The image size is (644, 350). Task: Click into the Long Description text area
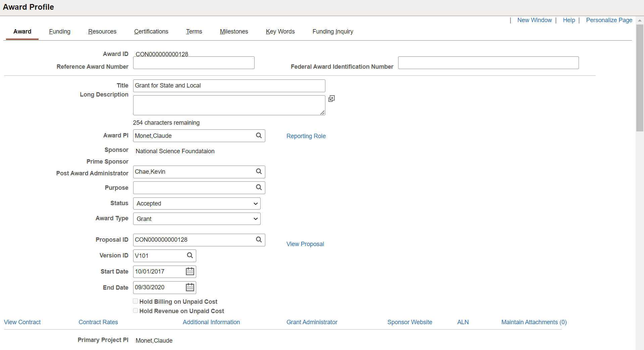click(x=229, y=105)
